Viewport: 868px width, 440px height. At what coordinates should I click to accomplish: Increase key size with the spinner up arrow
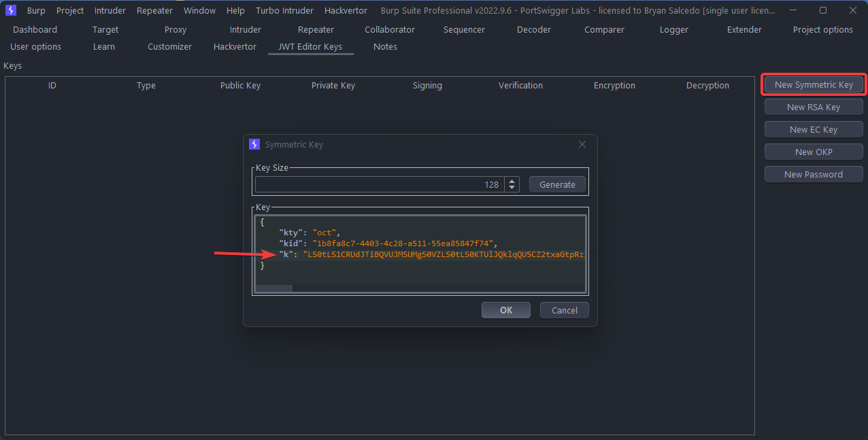[513, 181]
